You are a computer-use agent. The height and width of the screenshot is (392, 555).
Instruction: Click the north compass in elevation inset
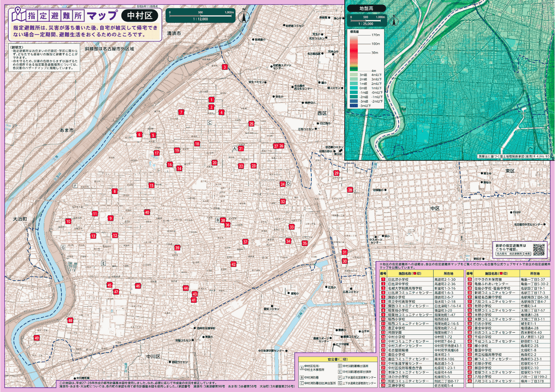pyautogui.click(x=394, y=19)
